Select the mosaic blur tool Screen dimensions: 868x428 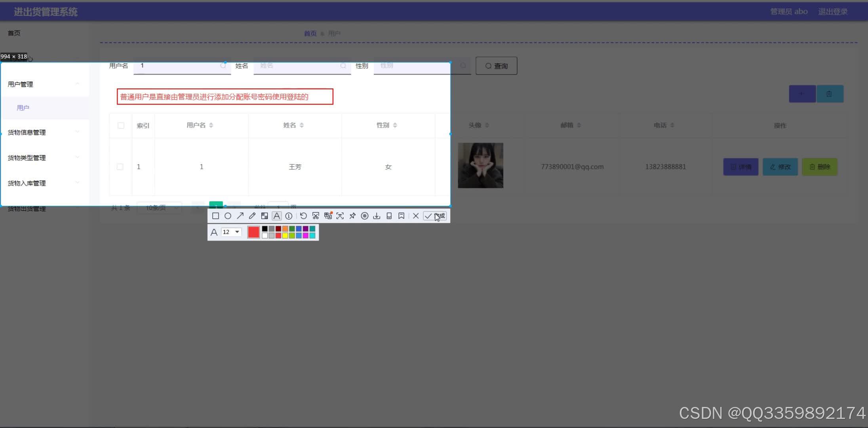(264, 216)
